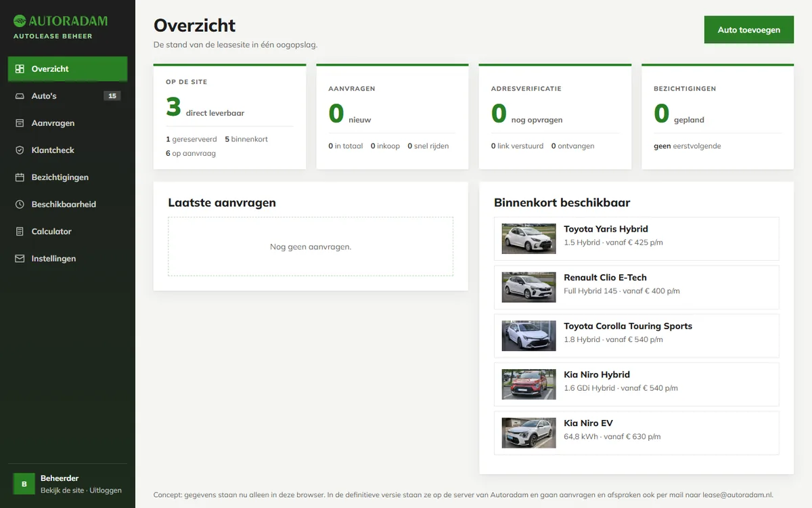Viewport: 812px width, 508px height.
Task: Click the Aanvragen list icon in sidebar
Action: 20,123
